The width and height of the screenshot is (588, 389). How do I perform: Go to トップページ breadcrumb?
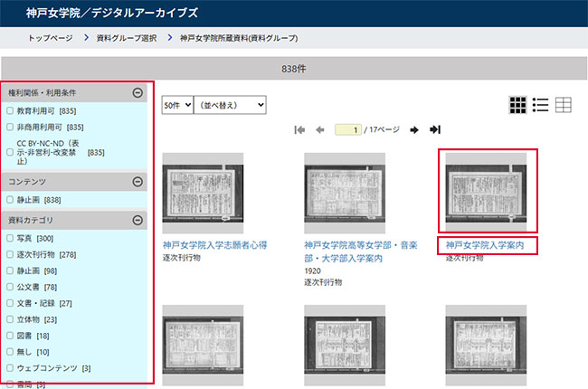pos(51,38)
